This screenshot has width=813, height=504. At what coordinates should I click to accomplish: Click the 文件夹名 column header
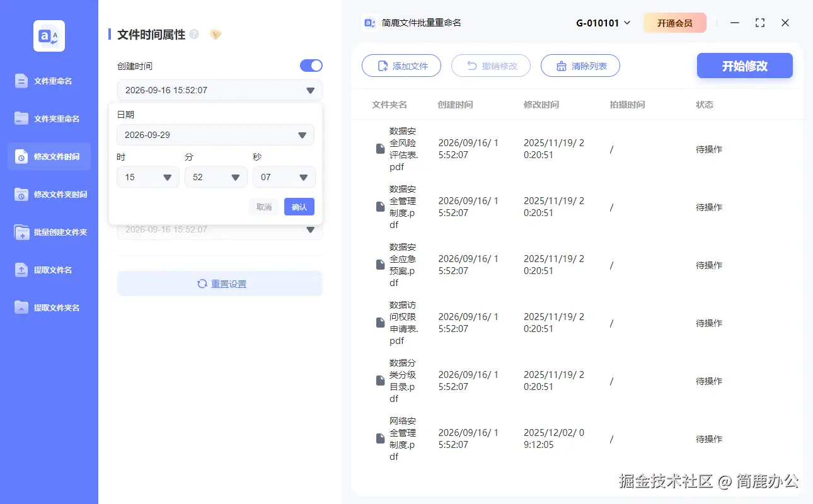coord(389,105)
